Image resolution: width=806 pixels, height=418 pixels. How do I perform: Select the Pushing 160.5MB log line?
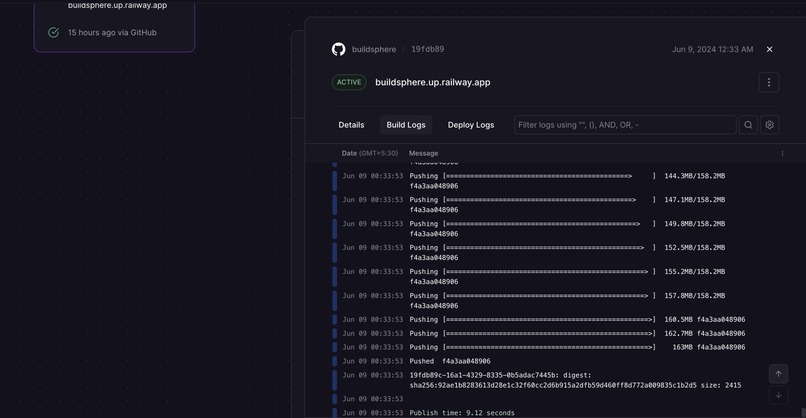539,320
